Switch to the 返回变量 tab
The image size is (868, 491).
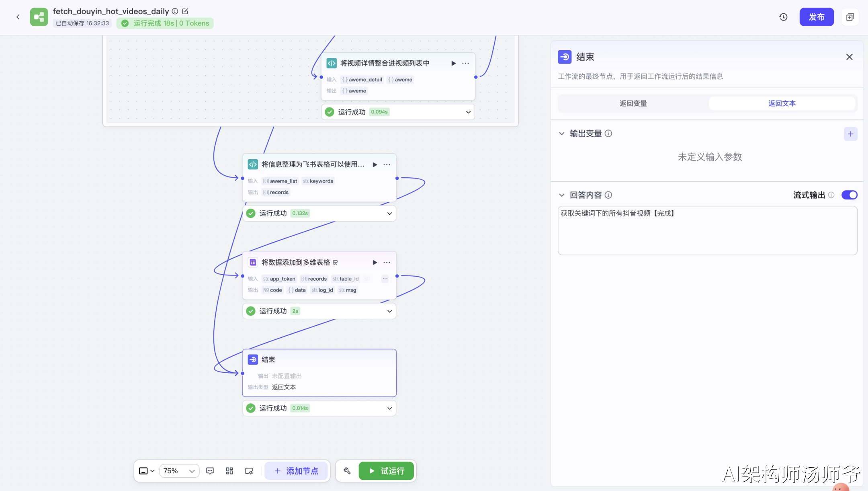point(633,103)
